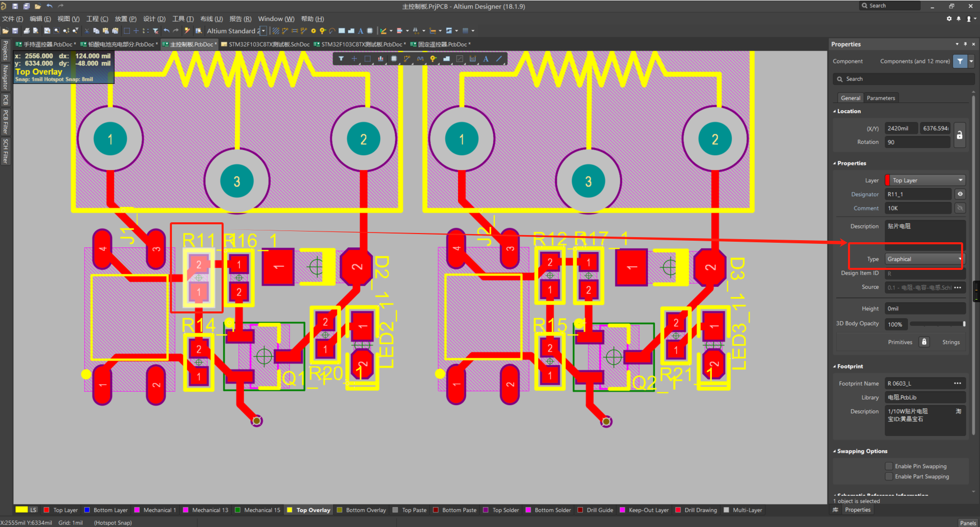
Task: Click the Cut scissors icon in toolbar
Action: (86, 31)
